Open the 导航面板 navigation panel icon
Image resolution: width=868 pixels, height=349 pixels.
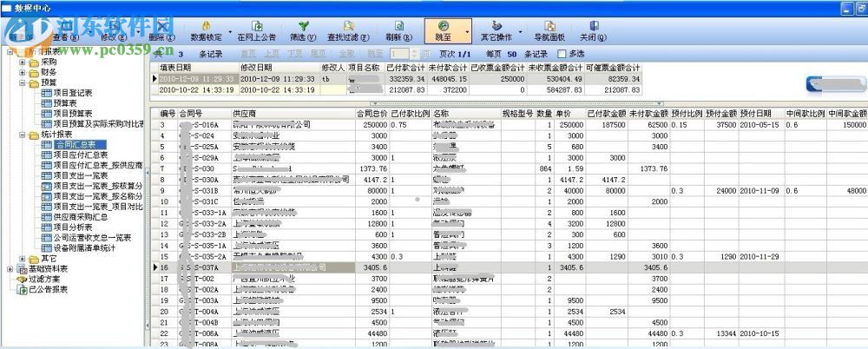(x=549, y=26)
